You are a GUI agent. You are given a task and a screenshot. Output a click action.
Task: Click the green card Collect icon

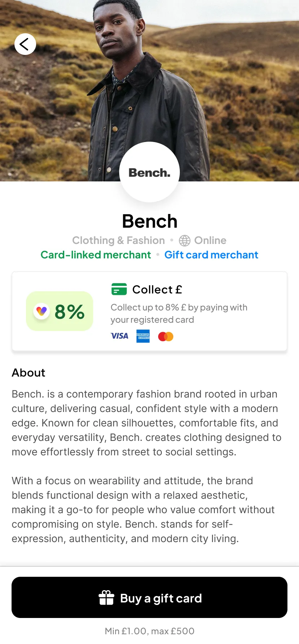pos(119,289)
